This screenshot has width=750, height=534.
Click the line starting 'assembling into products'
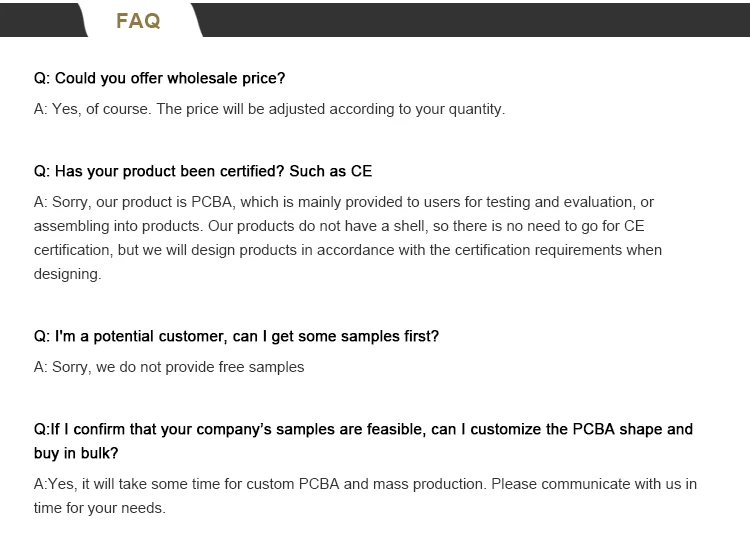(x=339, y=226)
